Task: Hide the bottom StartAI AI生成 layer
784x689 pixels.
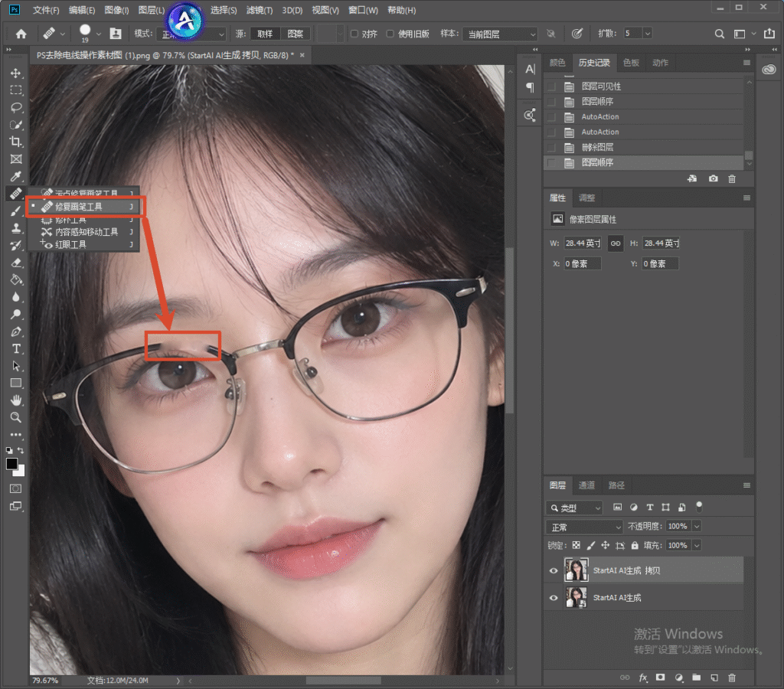Action: pyautogui.click(x=554, y=597)
